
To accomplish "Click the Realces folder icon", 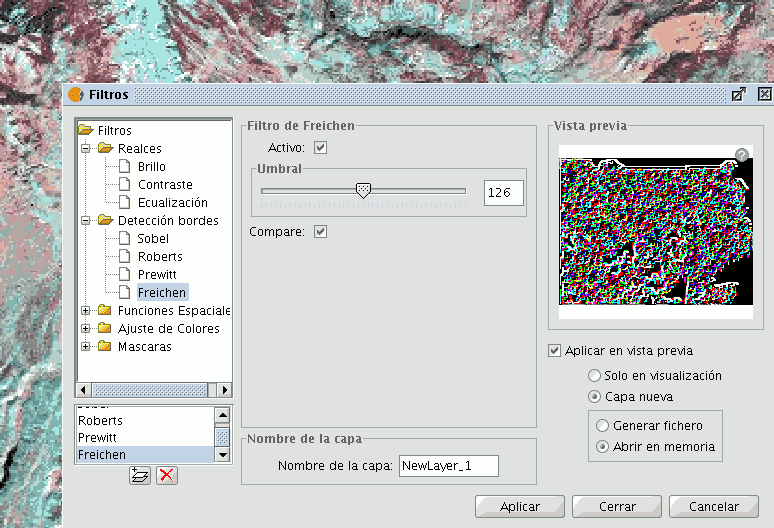I will coord(106,148).
